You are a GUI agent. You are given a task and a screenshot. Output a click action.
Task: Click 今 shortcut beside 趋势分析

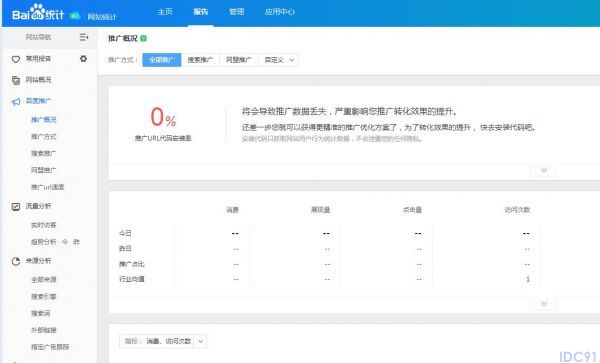(x=65, y=242)
